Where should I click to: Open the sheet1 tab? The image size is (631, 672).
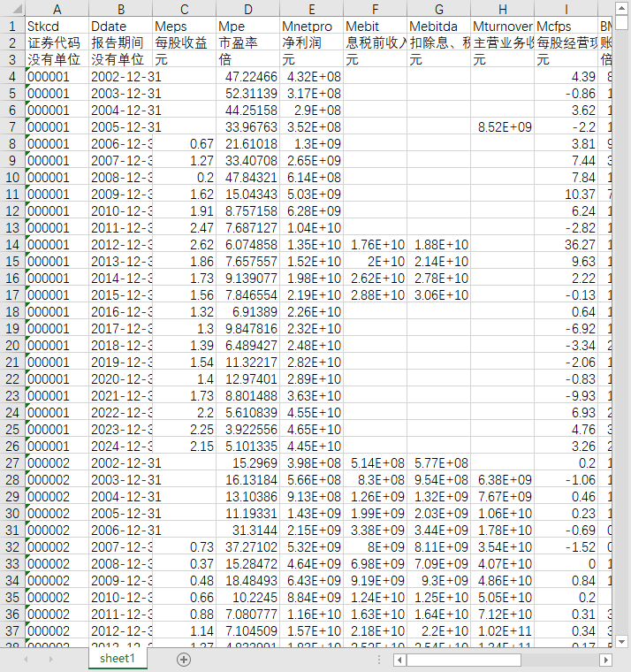point(118,658)
